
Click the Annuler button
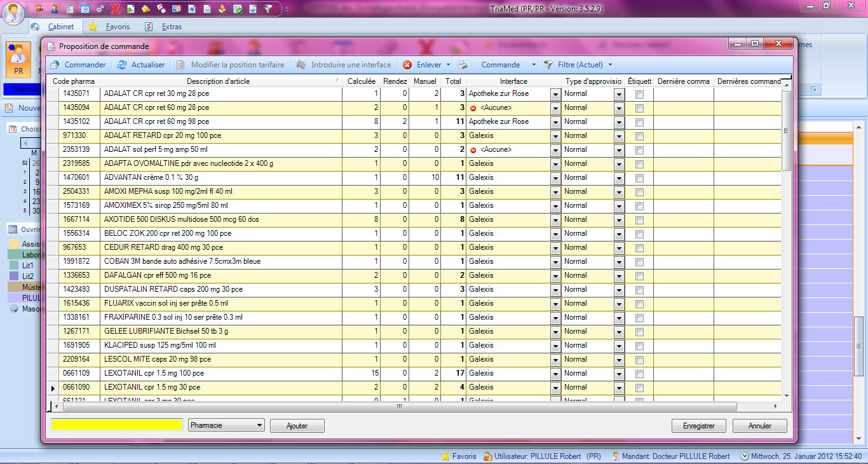click(759, 426)
